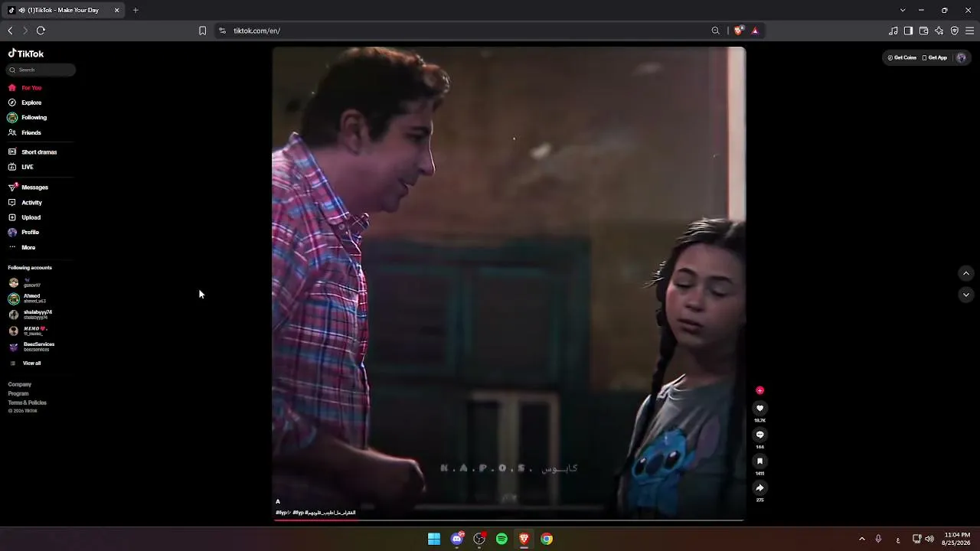Open Messages inbox
This screenshot has width=980, height=551.
pyautogui.click(x=28, y=187)
